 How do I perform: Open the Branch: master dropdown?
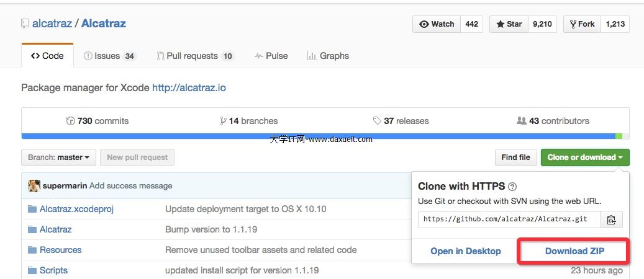[x=59, y=157]
